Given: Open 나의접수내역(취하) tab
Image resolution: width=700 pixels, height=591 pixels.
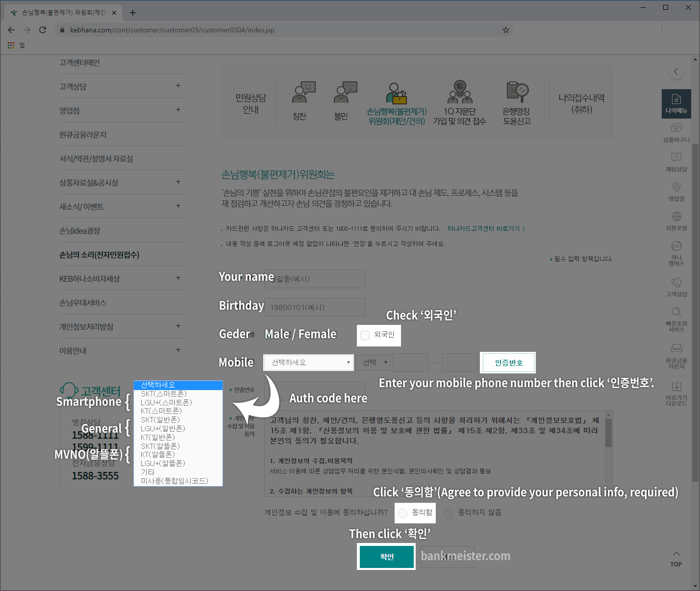Looking at the screenshot, I should [x=581, y=104].
